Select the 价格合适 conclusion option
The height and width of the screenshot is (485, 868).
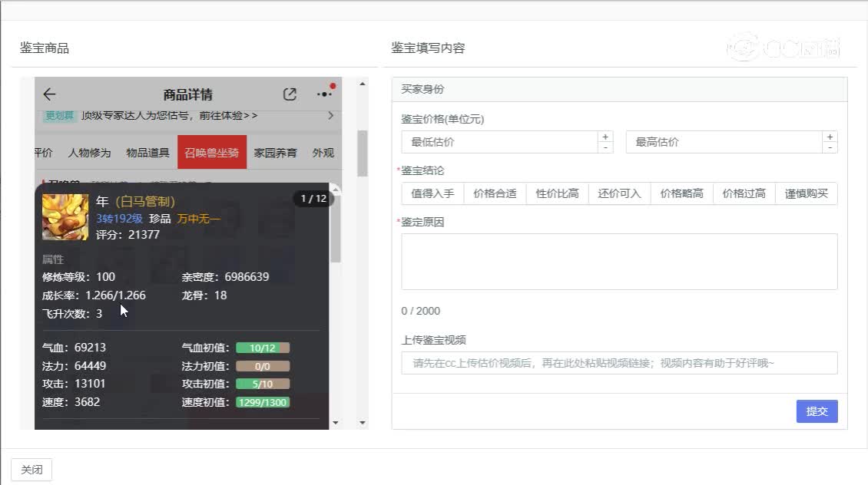(x=495, y=193)
